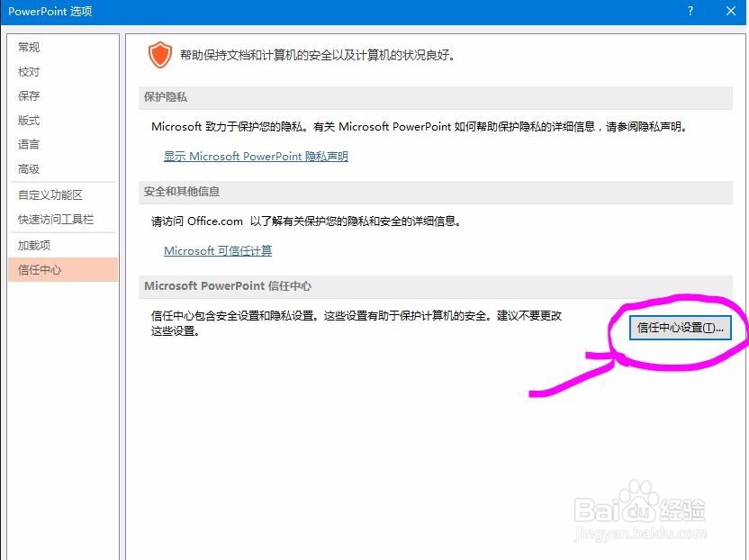
Task: Click the help question mark icon
Action: coord(690,11)
